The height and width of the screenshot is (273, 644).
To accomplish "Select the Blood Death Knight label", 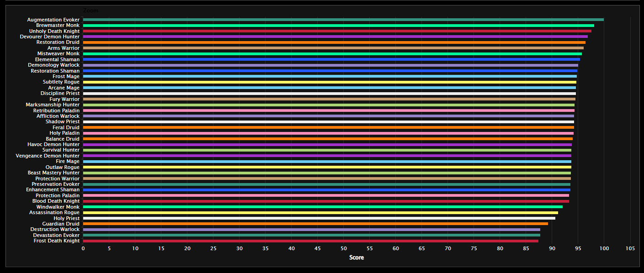I will point(56,201).
